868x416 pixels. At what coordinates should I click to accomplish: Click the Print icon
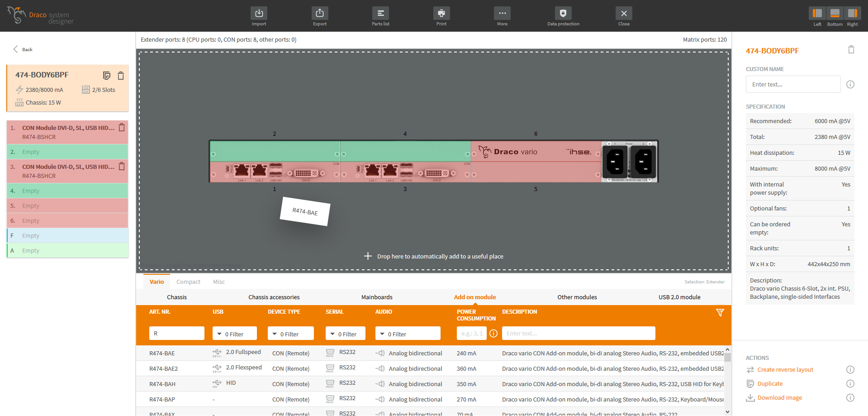(x=441, y=14)
